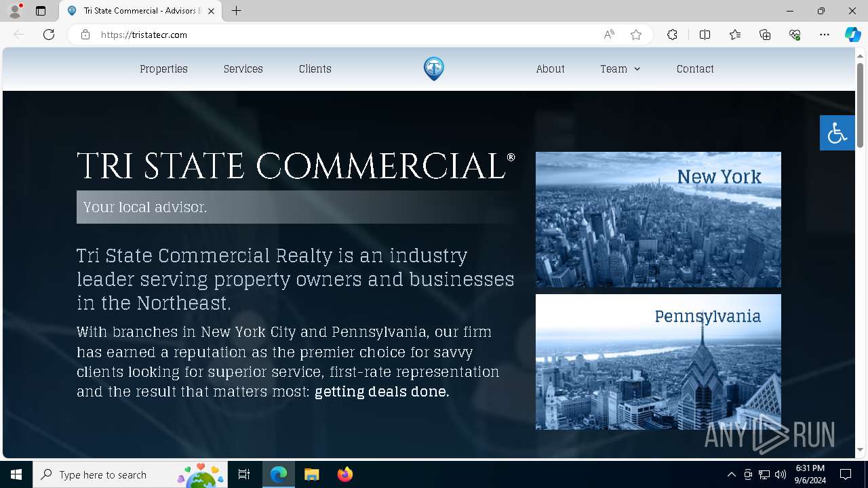Viewport: 868px width, 488px height.
Task: Open the Clients page
Action: pos(315,68)
